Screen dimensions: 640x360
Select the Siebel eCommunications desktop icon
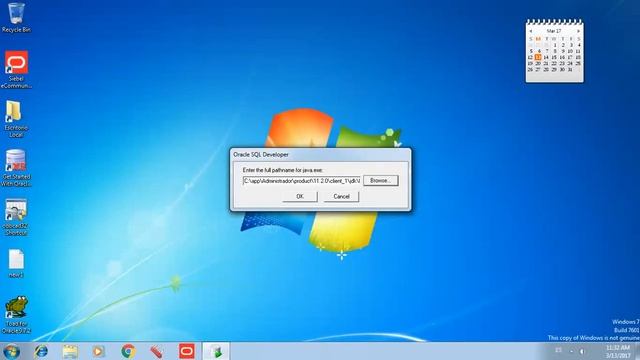coord(16,69)
